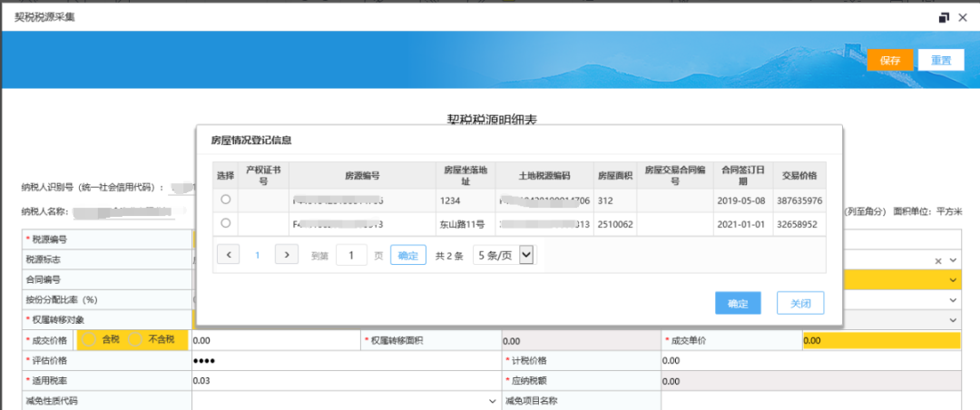
Task: Open the 减免性质代码 dropdown
Action: coord(345,401)
